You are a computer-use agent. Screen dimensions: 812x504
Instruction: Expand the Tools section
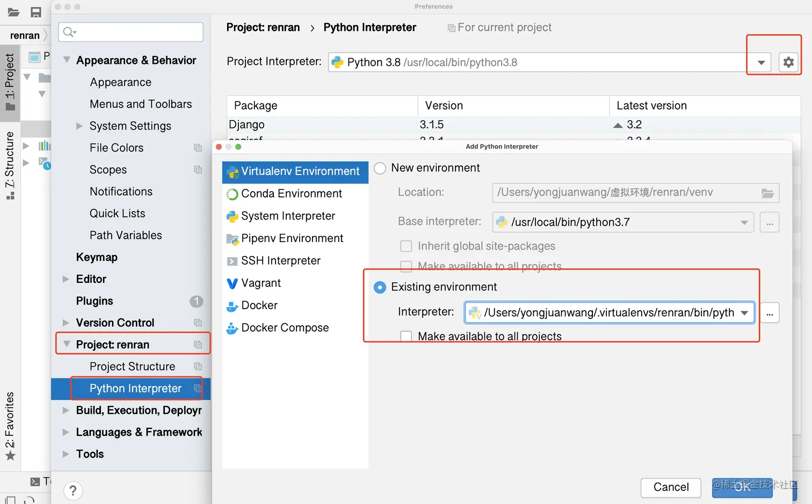[x=66, y=454]
